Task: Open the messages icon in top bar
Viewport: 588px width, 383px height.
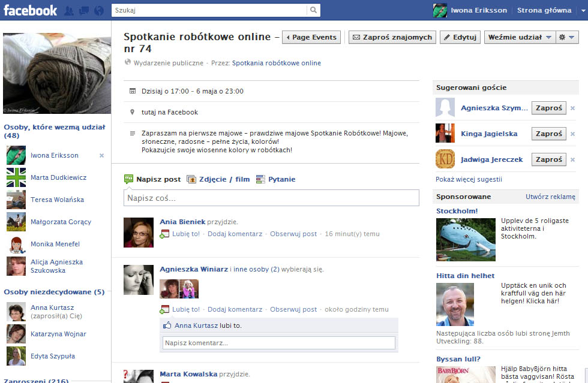Action: click(x=84, y=11)
